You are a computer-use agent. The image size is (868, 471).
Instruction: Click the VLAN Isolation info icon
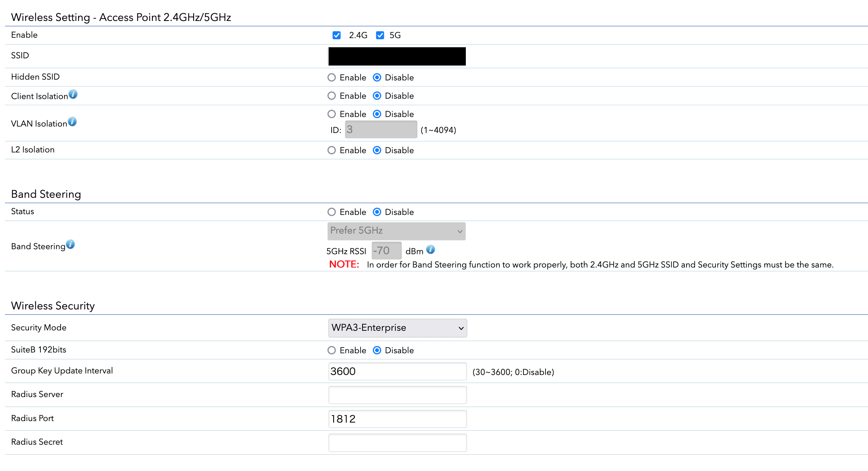coord(72,122)
